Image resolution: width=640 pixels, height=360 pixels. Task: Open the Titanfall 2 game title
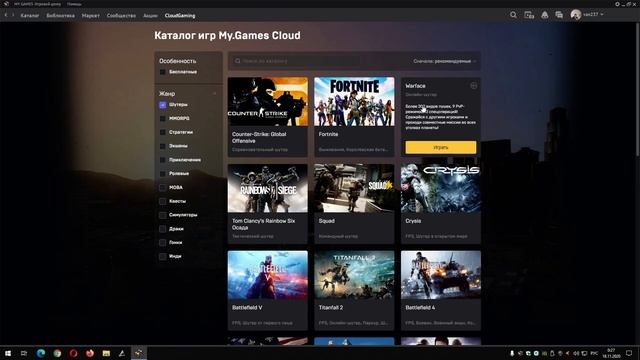(331, 307)
